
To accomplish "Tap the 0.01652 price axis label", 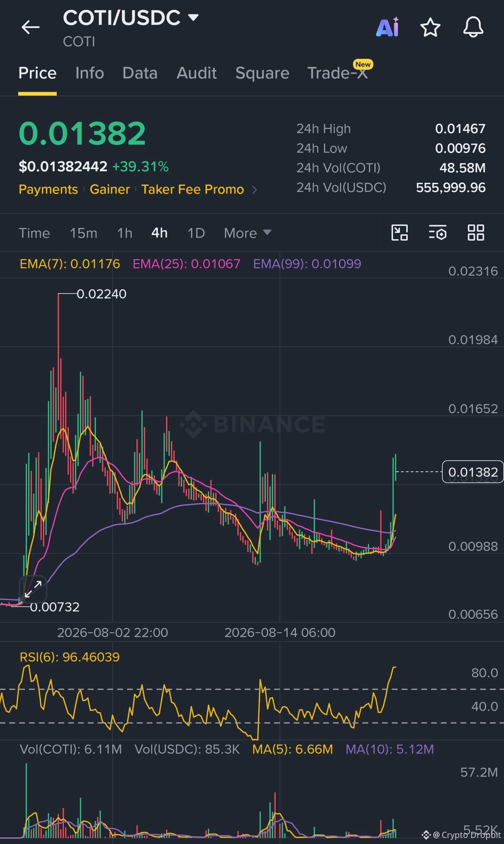I will pos(473,409).
